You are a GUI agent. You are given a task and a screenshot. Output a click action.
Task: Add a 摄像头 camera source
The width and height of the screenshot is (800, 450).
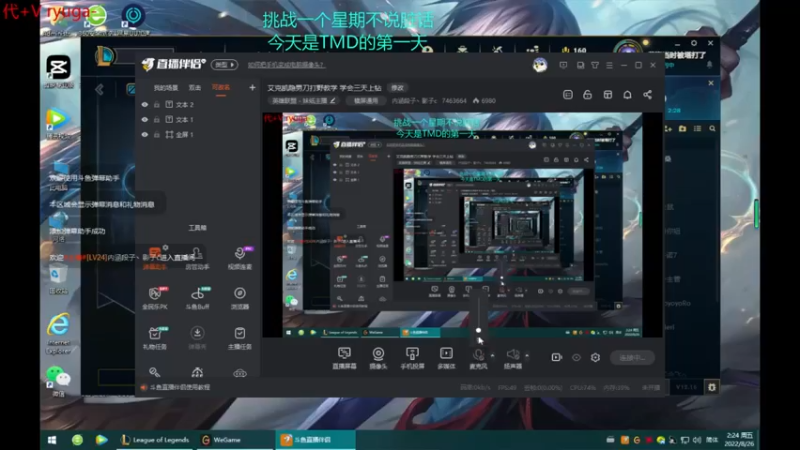point(378,358)
